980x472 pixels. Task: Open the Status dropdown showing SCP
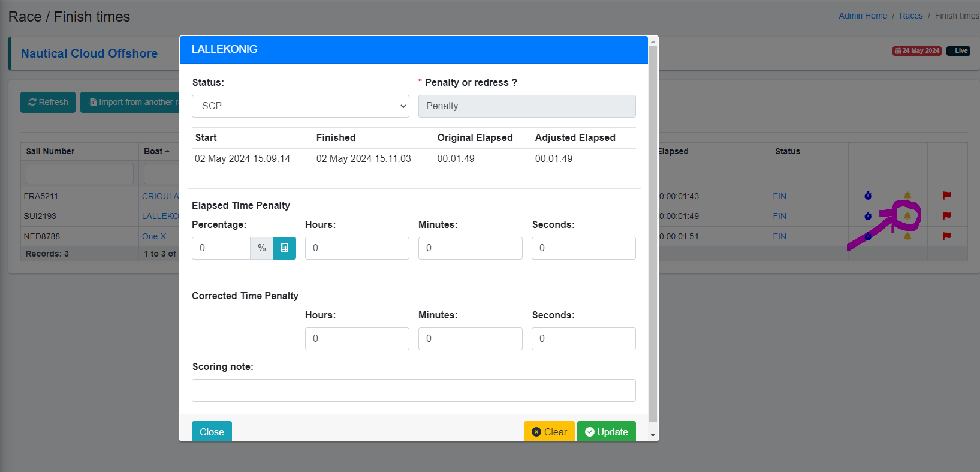[300, 106]
